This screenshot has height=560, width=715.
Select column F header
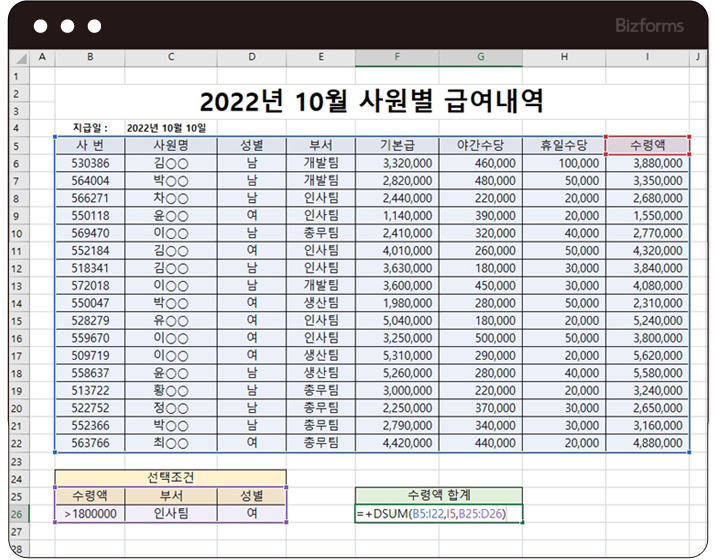click(x=397, y=59)
